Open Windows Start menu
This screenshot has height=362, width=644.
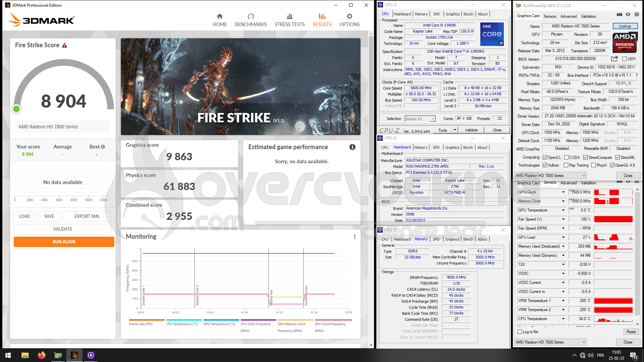8,355
